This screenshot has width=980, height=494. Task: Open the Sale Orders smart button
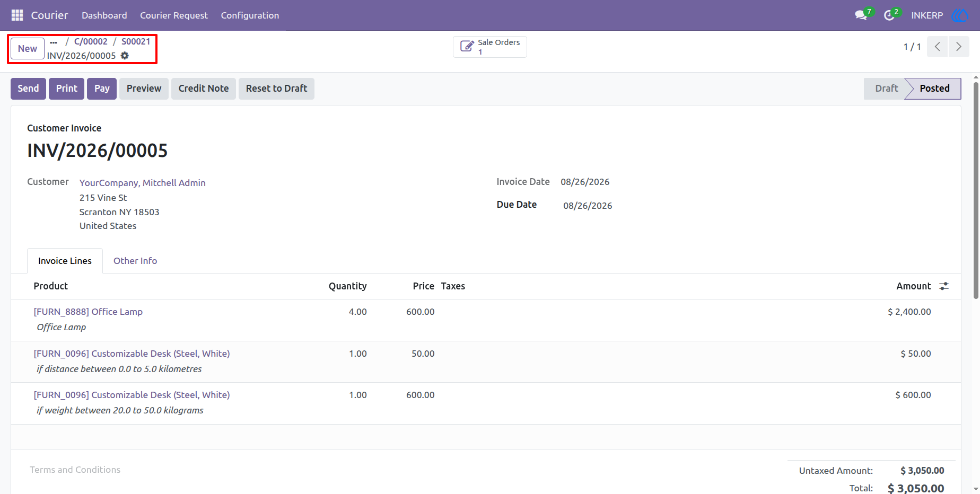click(x=489, y=47)
